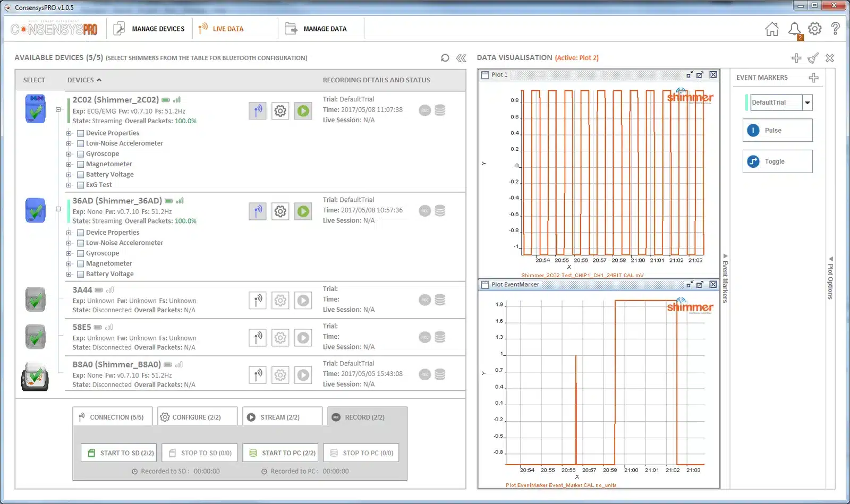Screen dimensions: 850x504
Task: Open configuration gear for 2C02 device
Action: point(280,111)
